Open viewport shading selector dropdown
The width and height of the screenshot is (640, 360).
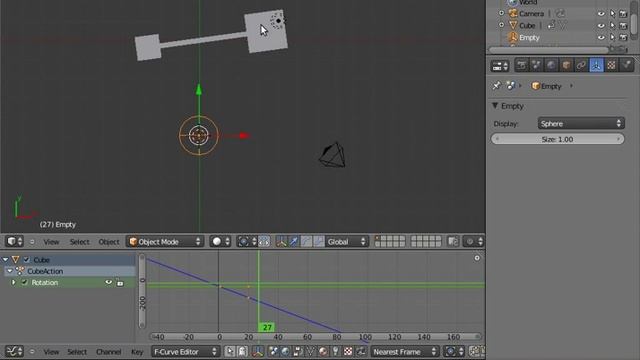coord(220,242)
